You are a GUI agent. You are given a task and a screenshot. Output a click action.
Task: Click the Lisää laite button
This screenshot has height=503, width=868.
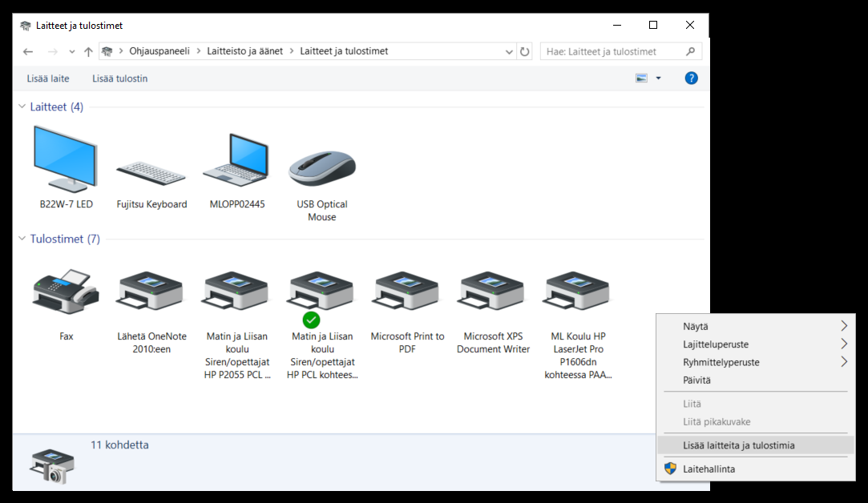click(48, 78)
